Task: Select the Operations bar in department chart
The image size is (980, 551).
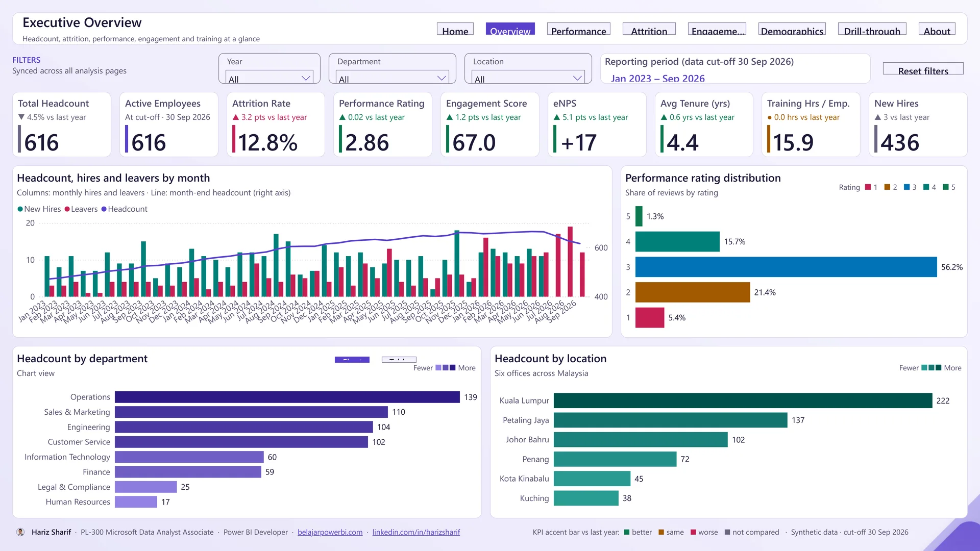Action: coord(287,397)
